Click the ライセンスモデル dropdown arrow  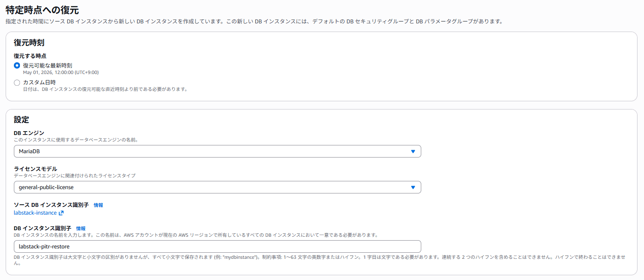point(413,187)
